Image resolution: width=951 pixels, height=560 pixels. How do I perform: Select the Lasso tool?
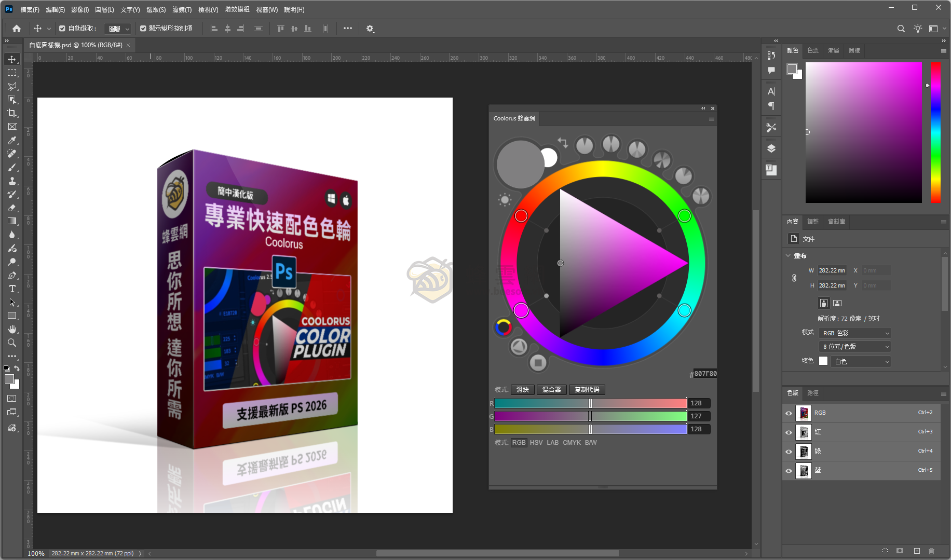pos(12,86)
